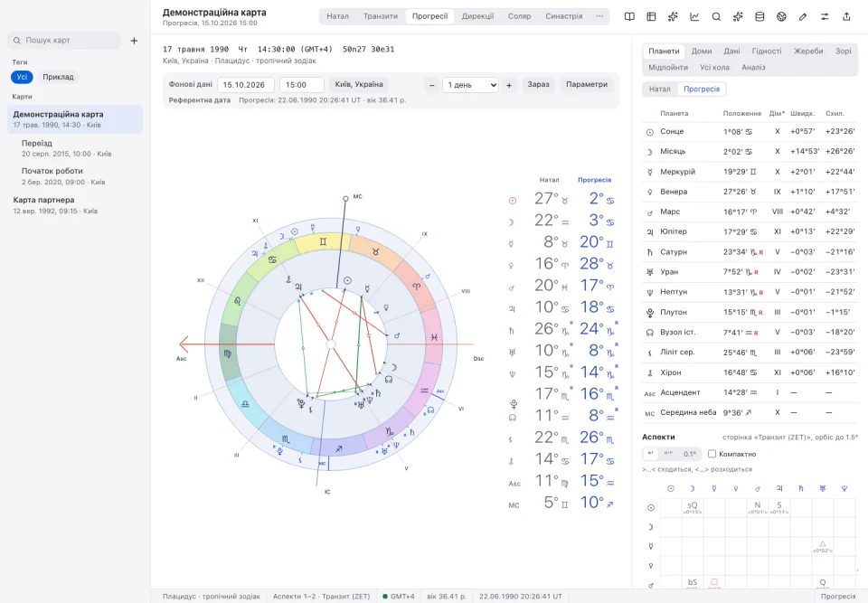Enable the Компактно checkbox

click(x=712, y=454)
